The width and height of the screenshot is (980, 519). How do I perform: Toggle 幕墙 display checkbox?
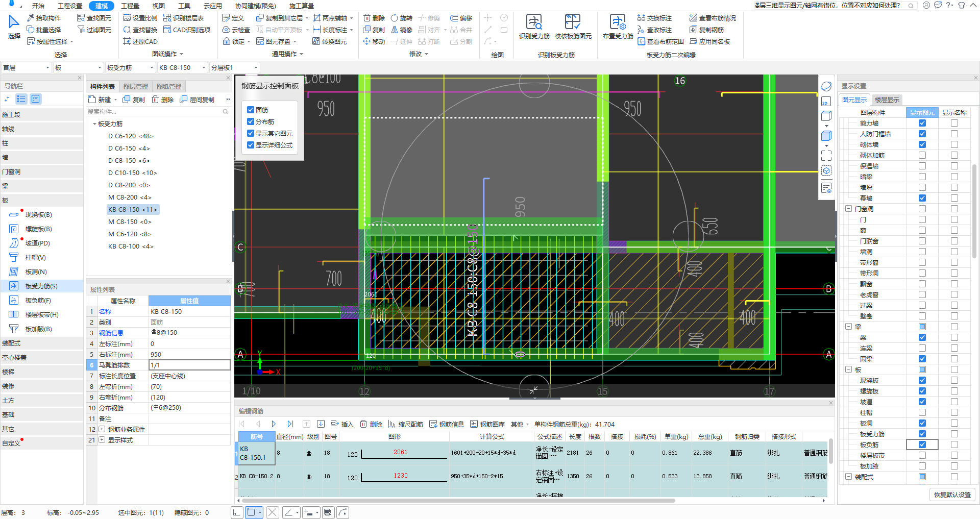pyautogui.click(x=922, y=198)
